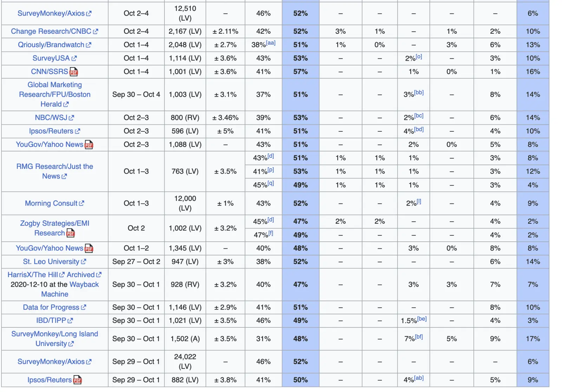Click the PDF icon beside CNN/SSRS
This screenshot has height=392, width=562.
(x=74, y=72)
